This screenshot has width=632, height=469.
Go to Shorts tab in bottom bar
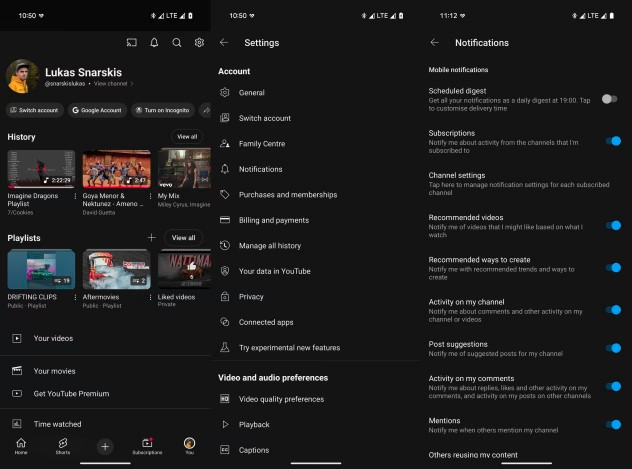coord(63,446)
